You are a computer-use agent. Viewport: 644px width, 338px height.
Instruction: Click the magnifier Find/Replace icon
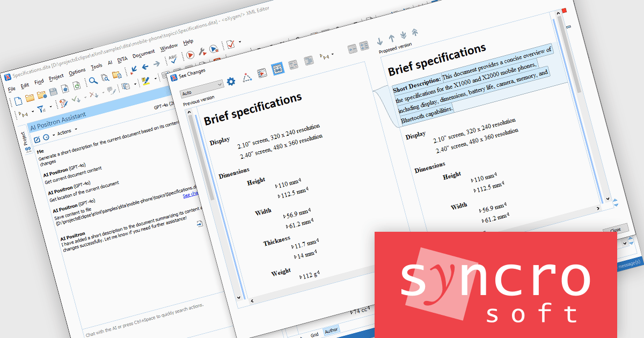click(x=92, y=81)
